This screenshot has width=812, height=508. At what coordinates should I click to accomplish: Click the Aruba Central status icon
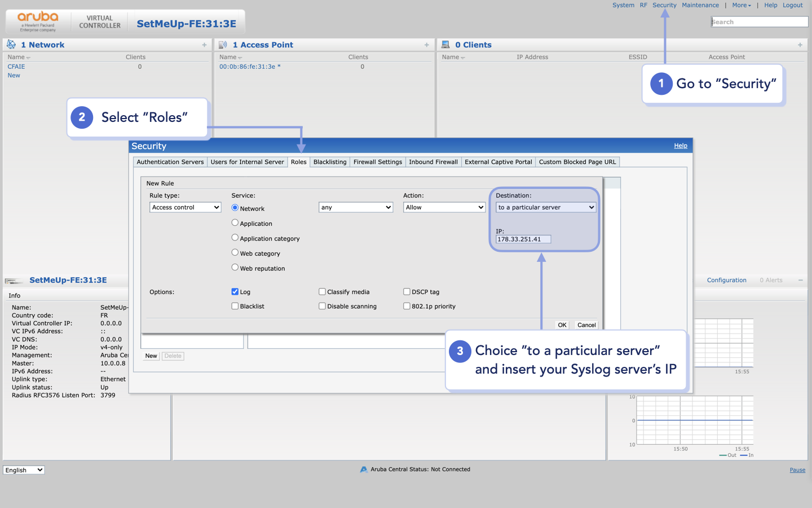[364, 469]
